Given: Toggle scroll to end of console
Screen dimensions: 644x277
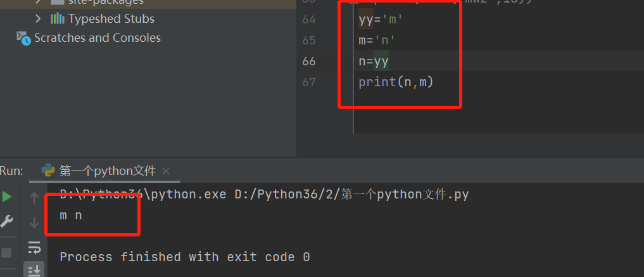Looking at the screenshot, I should coord(34,270).
